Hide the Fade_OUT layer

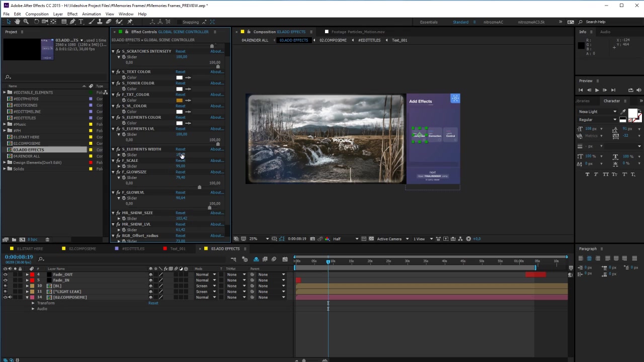(x=6, y=275)
